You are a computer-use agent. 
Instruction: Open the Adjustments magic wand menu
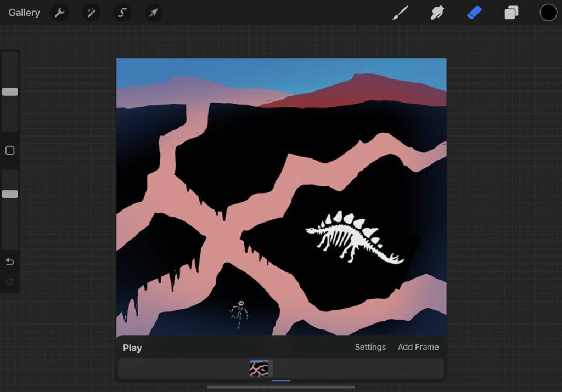91,13
